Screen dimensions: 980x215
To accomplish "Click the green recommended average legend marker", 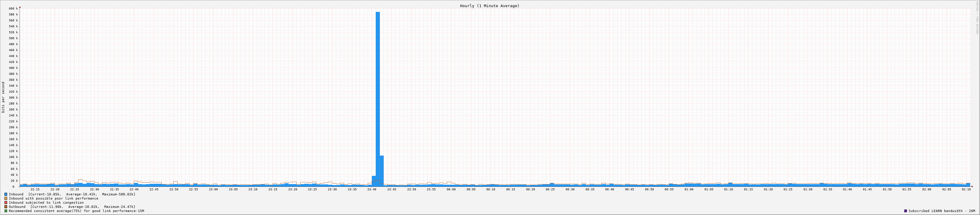I will pos(6,211).
